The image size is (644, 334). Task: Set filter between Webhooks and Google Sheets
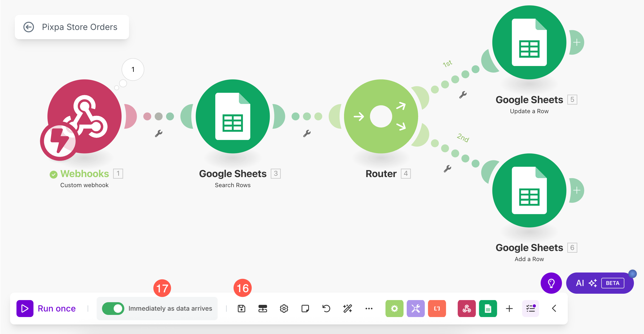pyautogui.click(x=159, y=133)
